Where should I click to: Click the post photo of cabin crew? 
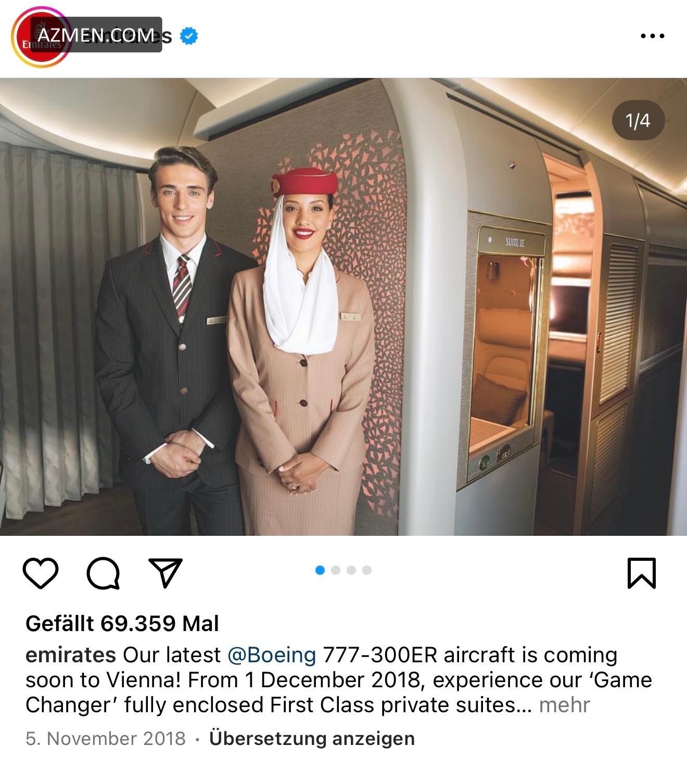coord(344,306)
